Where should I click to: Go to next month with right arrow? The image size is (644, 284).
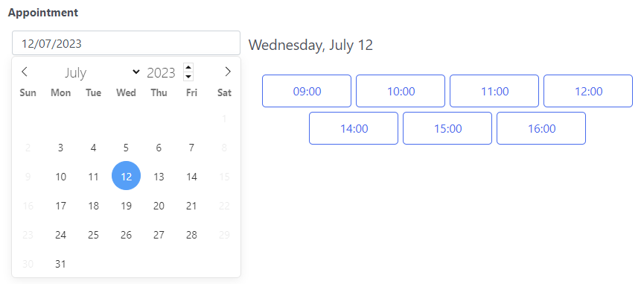pos(228,72)
